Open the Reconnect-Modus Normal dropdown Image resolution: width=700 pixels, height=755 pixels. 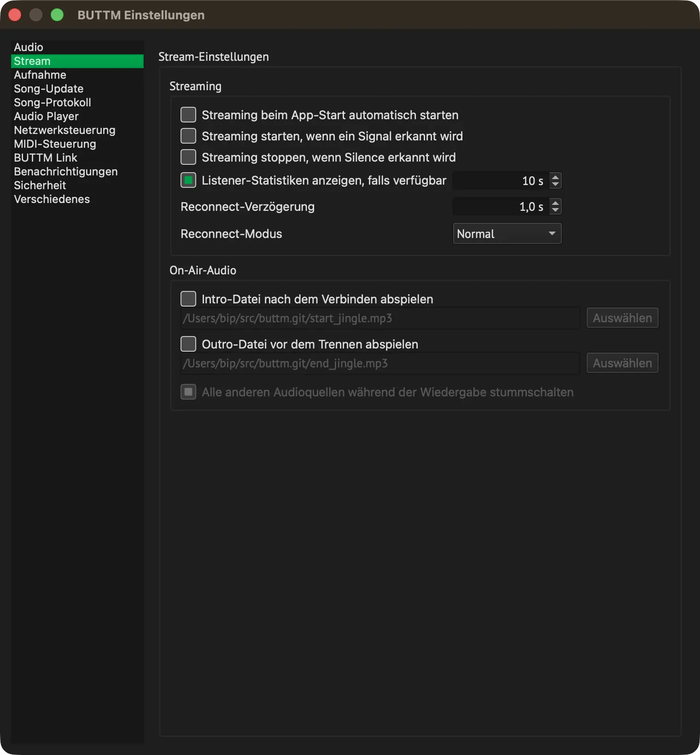tap(507, 233)
